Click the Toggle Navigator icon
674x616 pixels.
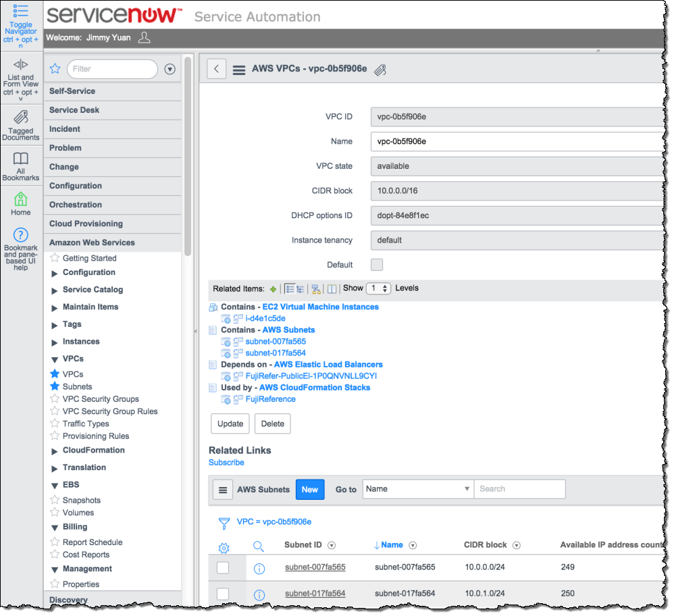pyautogui.click(x=20, y=10)
